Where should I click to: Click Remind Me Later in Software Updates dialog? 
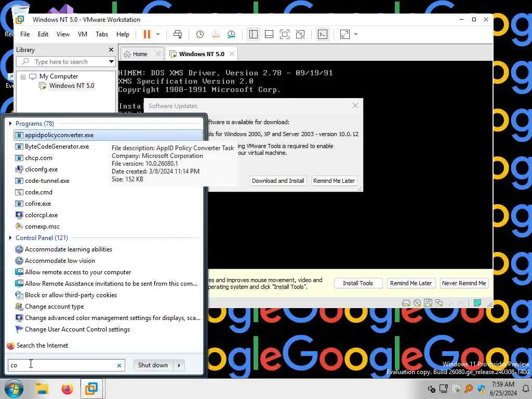(x=334, y=181)
